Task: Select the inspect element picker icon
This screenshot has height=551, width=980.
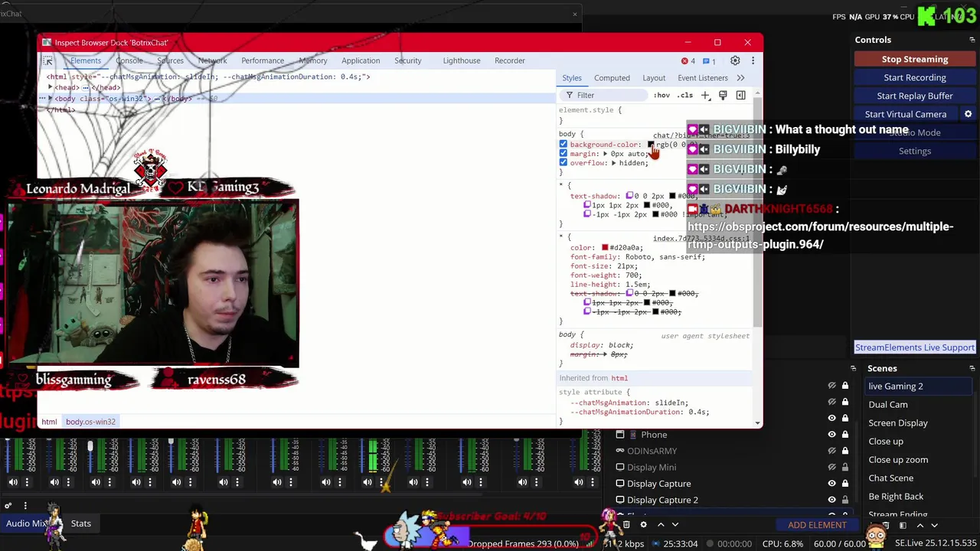Action: tap(48, 60)
